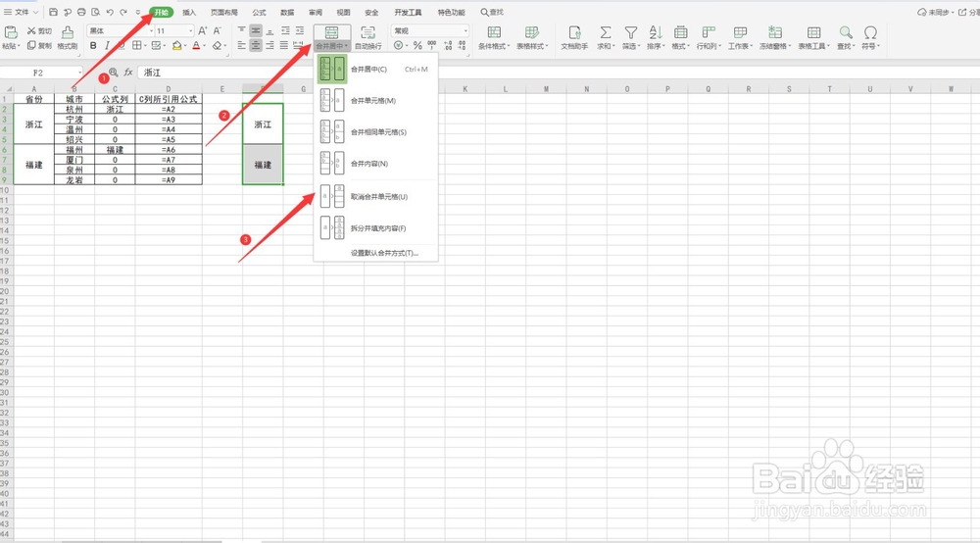Toggle align text left
The width and height of the screenshot is (980, 543).
[x=242, y=46]
